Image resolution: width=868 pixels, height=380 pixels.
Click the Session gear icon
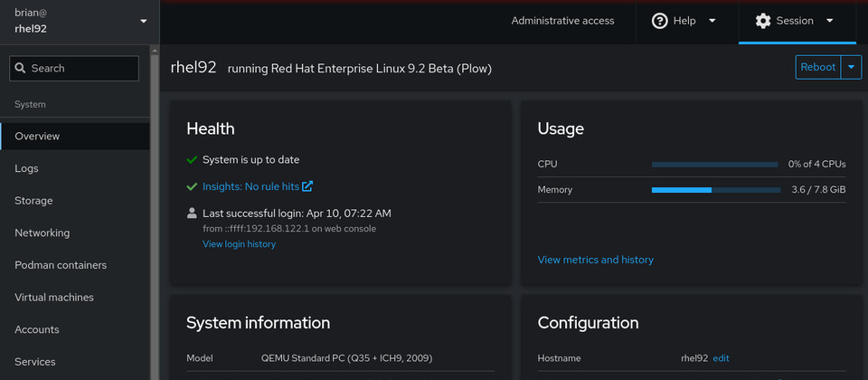point(763,21)
